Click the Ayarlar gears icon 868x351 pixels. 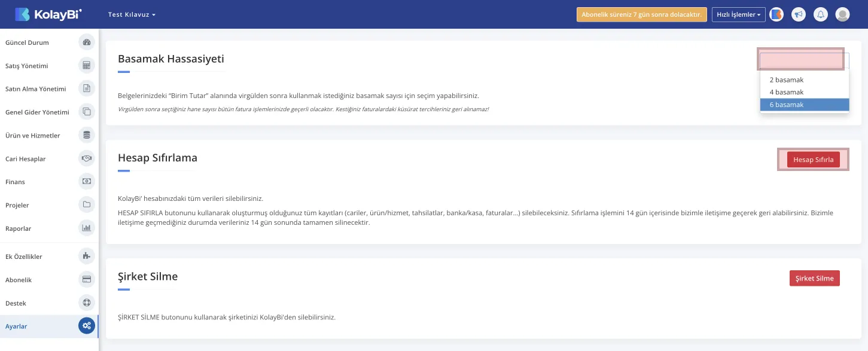[x=87, y=326]
